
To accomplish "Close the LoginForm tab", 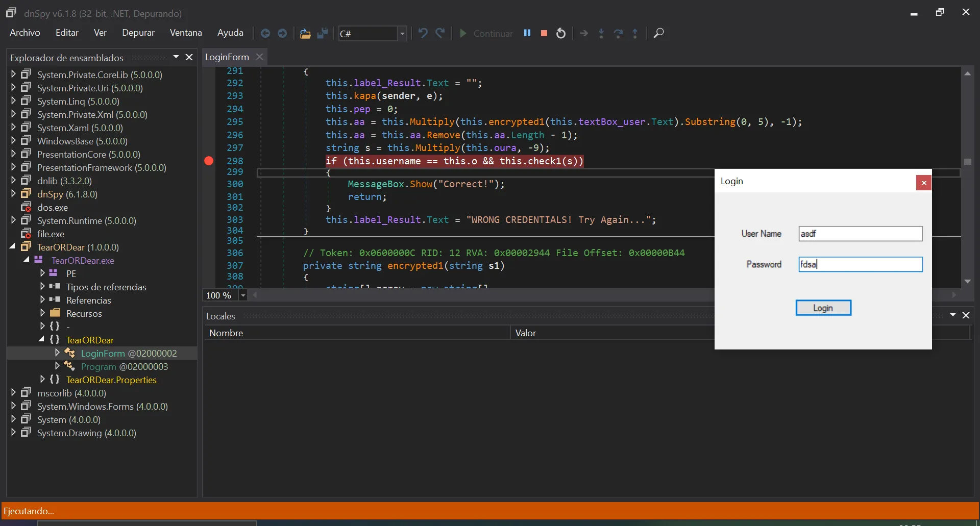I will coord(259,57).
